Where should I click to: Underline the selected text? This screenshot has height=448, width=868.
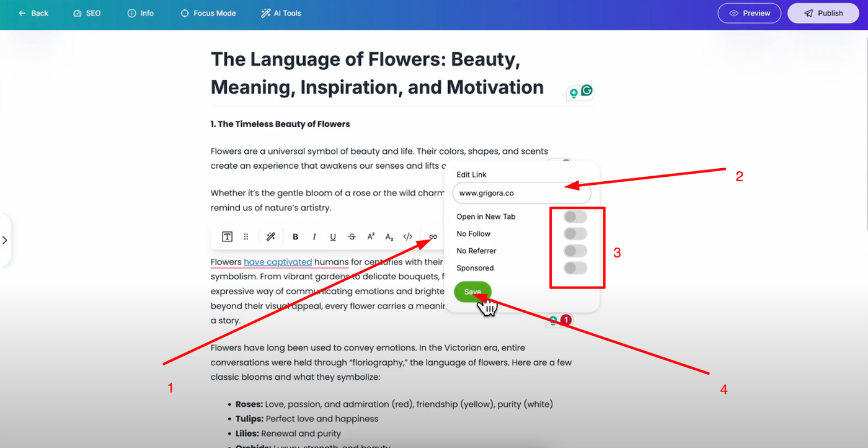[x=333, y=236]
